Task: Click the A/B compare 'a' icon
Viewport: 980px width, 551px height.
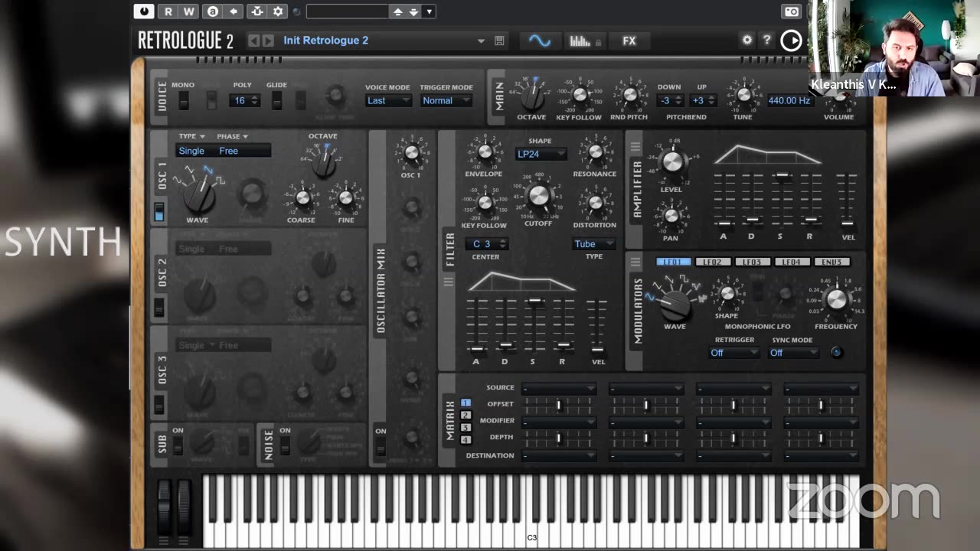Action: (213, 11)
